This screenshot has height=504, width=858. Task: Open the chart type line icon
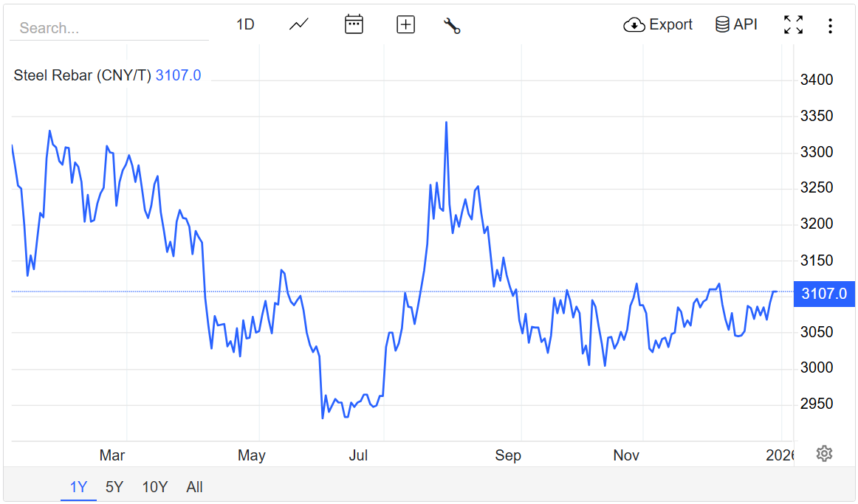click(x=299, y=24)
